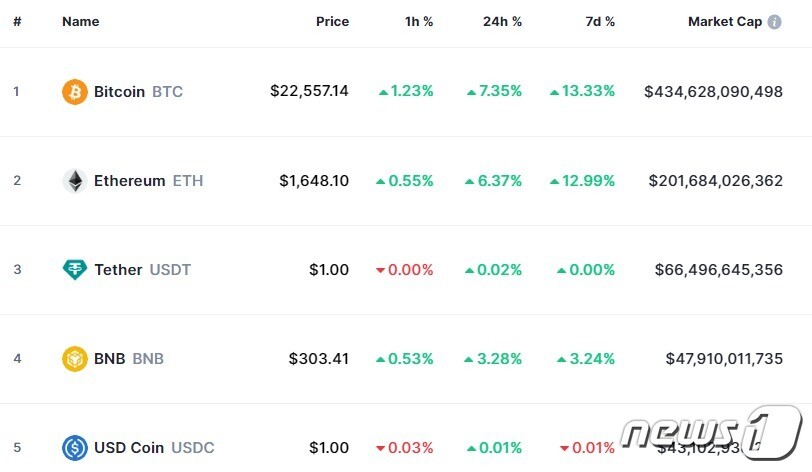Click Bitcoin price $22,557.14
Image resolution: width=812 pixels, height=472 pixels.
click(x=309, y=91)
